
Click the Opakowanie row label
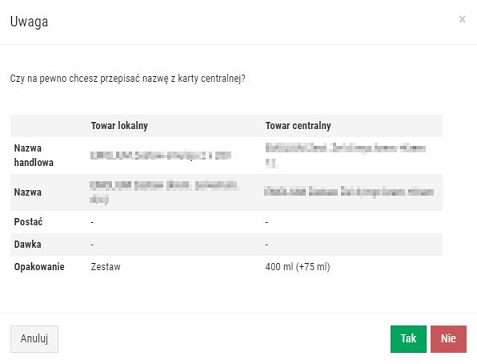point(39,267)
